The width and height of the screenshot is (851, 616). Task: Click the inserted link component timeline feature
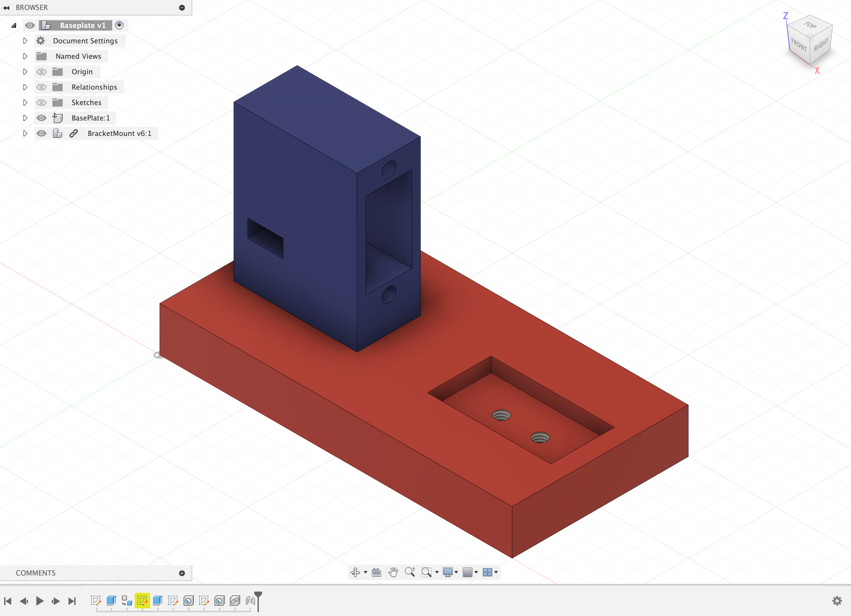(x=235, y=601)
